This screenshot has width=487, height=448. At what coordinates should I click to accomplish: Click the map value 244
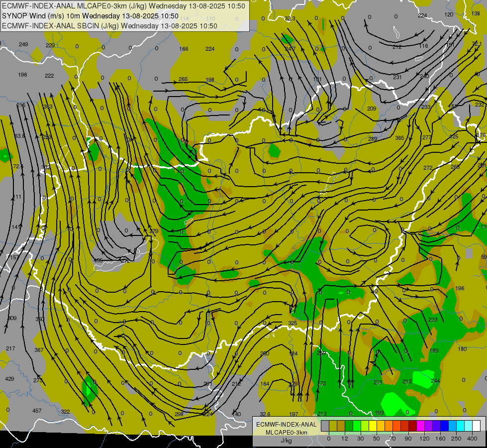coord(435,381)
